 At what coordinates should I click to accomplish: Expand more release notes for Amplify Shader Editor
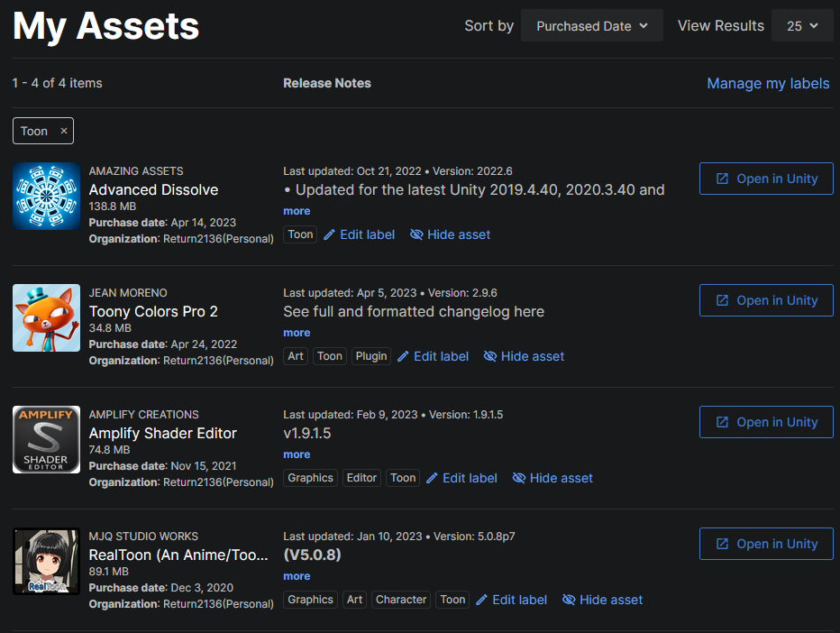(x=297, y=454)
